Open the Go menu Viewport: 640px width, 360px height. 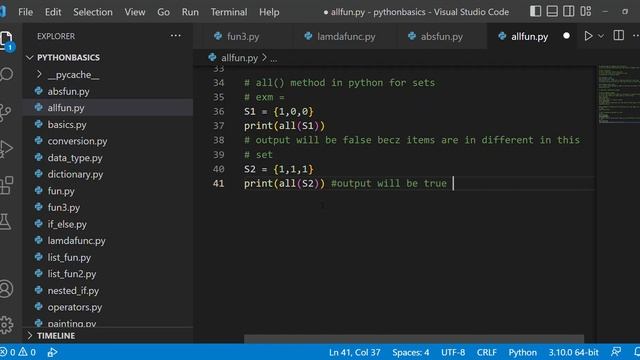[x=163, y=12]
